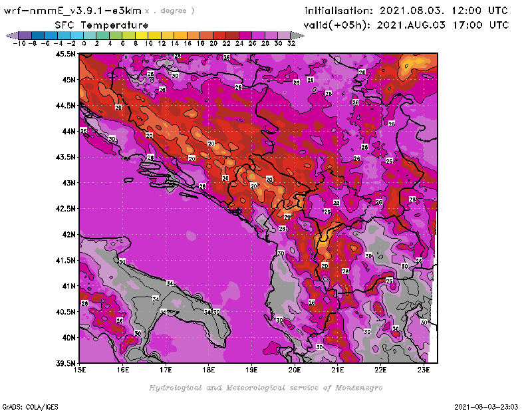Pick the purple legend swatch between -10 and -8
The height and width of the screenshot is (411, 532).
tap(25, 35)
